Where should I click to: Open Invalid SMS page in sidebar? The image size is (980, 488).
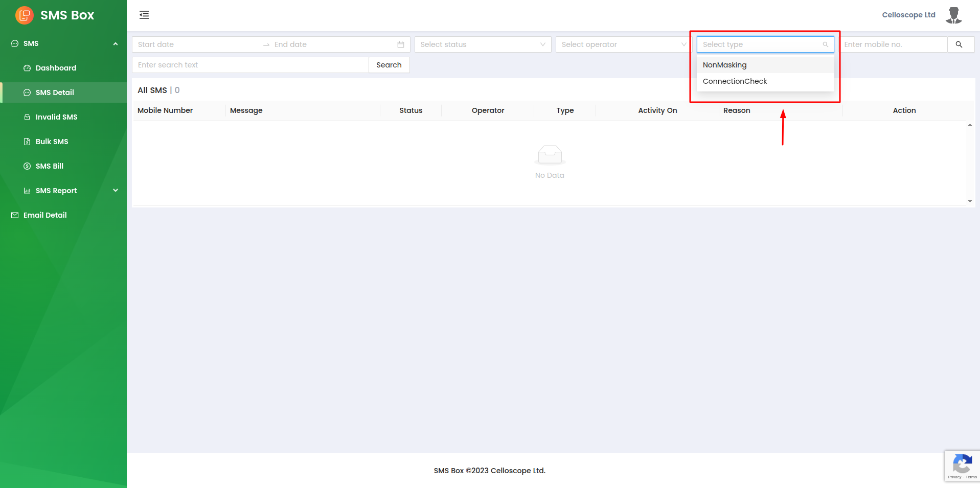56,117
